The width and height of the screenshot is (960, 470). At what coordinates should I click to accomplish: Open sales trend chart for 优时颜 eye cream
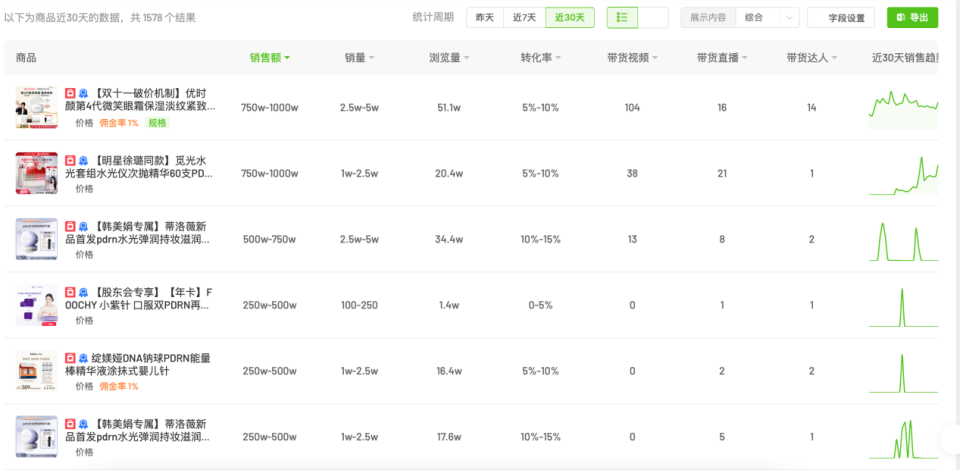[x=903, y=107]
